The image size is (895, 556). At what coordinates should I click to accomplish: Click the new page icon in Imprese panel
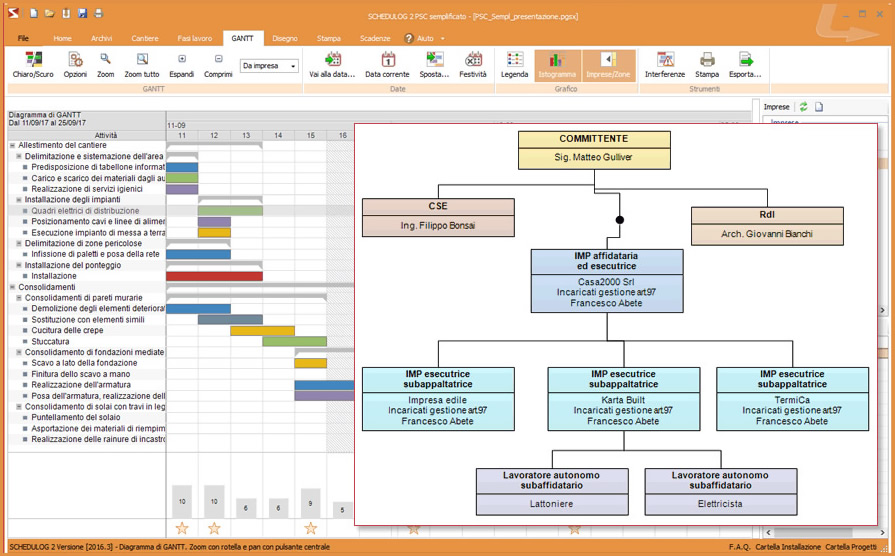819,107
